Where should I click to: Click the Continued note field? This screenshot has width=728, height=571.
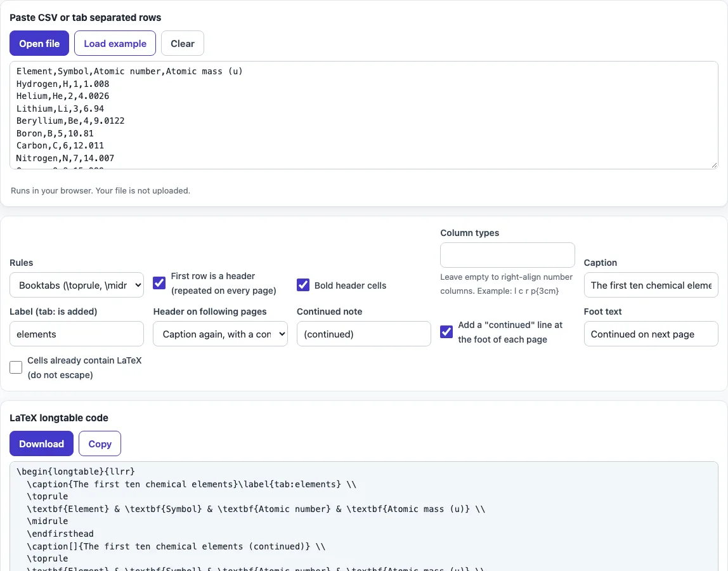pyautogui.click(x=364, y=334)
